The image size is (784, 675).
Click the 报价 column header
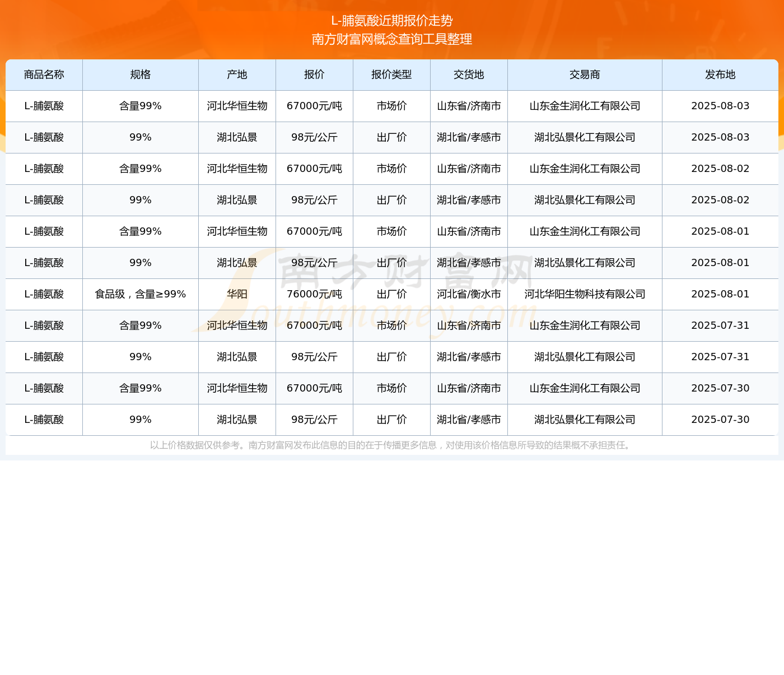coord(314,75)
